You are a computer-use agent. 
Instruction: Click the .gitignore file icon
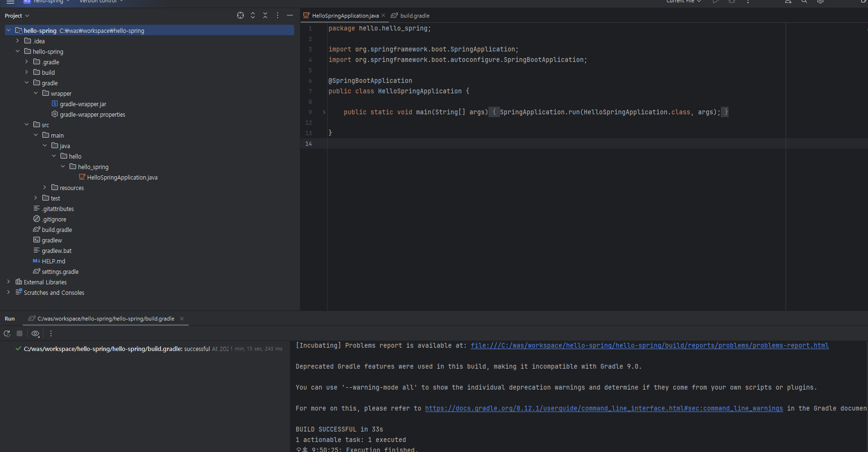point(37,219)
